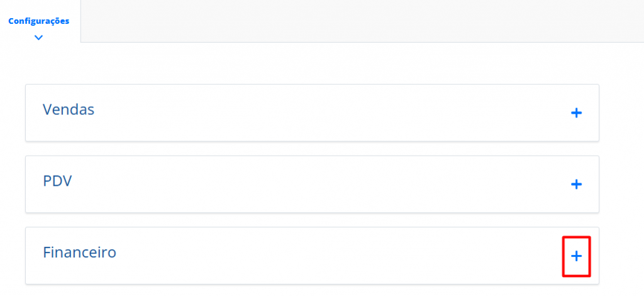Screen dimensions: 644x297
Task: Open Financeiro using its plus icon
Action: click(x=576, y=256)
